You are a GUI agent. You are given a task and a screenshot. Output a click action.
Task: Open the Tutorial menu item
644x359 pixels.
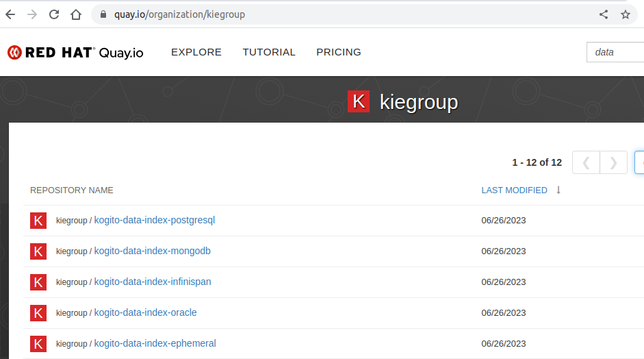pos(269,52)
